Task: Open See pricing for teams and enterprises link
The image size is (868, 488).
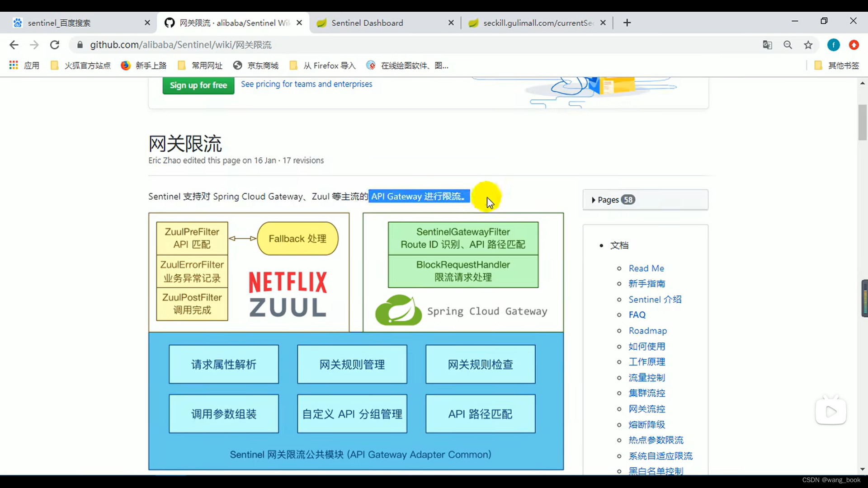Action: (306, 84)
